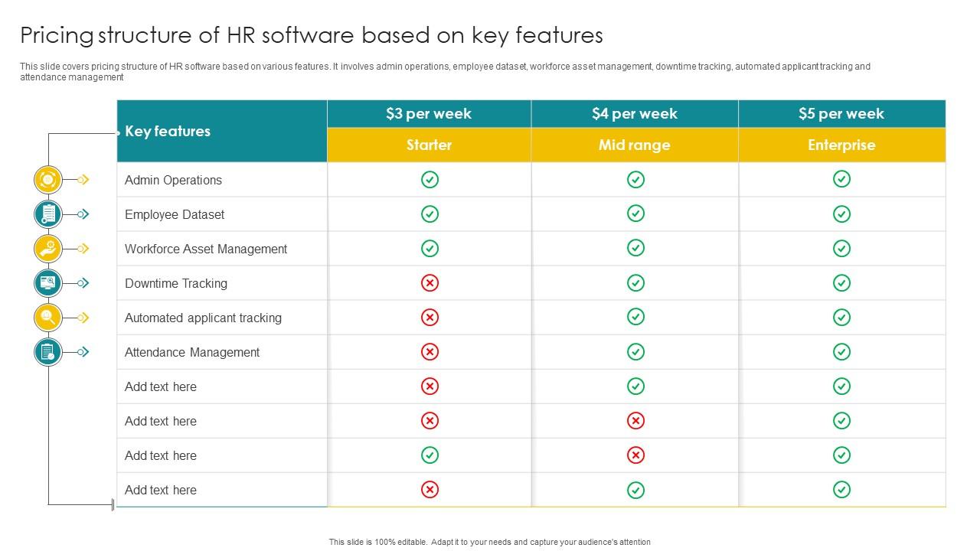This screenshot has height=551, width=980.
Task: Click Starter check for Workforce Asset Management
Action: coord(430,249)
